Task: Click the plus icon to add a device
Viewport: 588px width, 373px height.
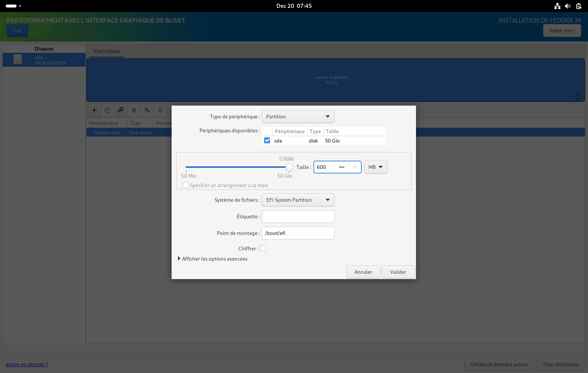Action: pyautogui.click(x=94, y=110)
